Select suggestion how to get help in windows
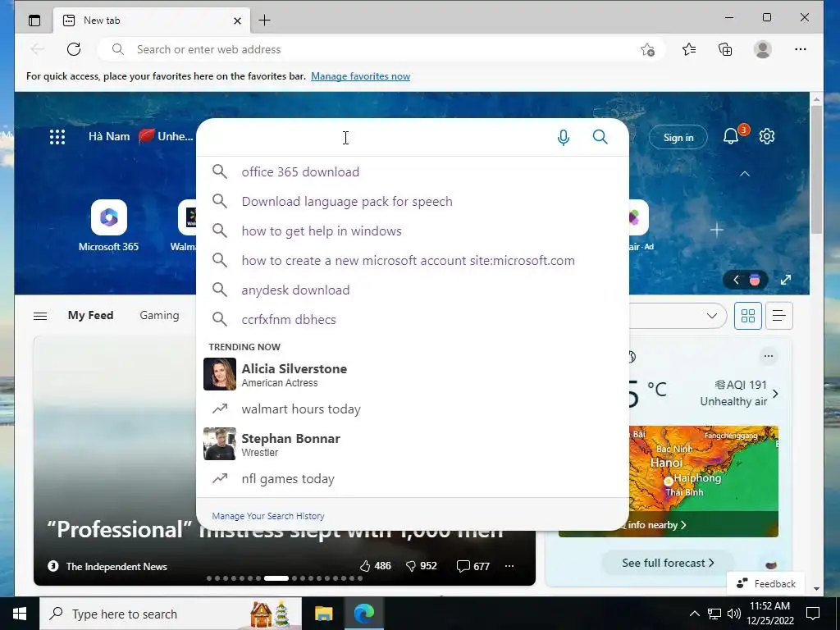Screen dimensions: 840x630 tap(412, 231)
